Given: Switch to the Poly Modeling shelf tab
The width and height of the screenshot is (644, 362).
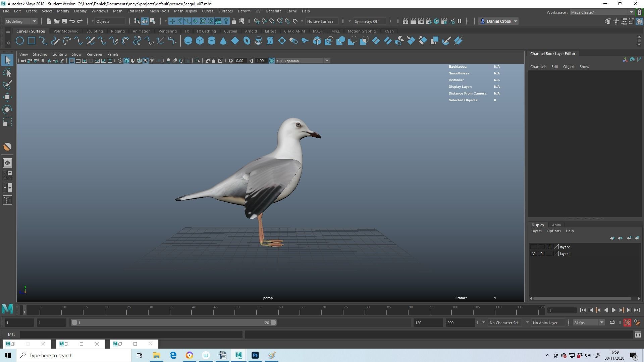Looking at the screenshot, I should click(x=66, y=31).
